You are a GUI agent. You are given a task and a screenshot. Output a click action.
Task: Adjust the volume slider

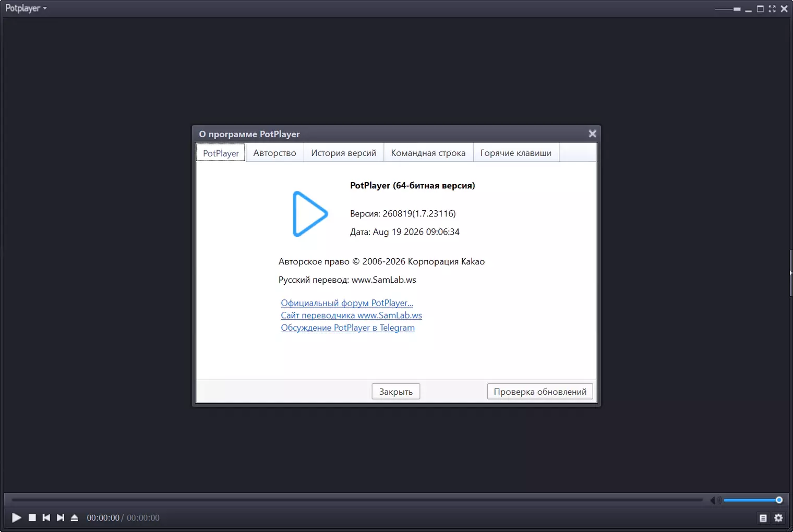pos(753,500)
